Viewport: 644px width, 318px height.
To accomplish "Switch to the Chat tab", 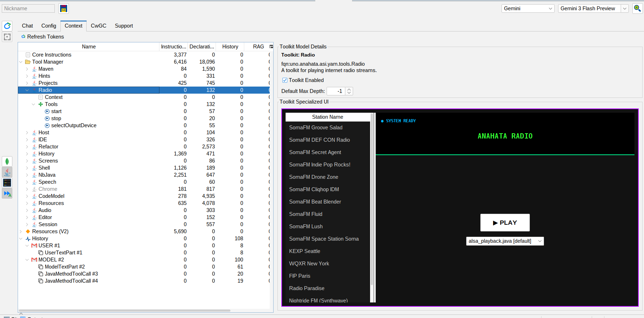I will point(27,26).
